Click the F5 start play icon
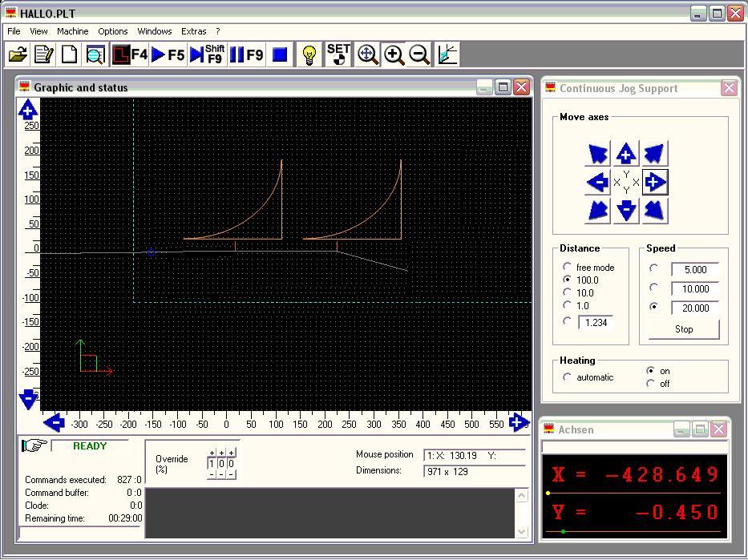 coord(168,54)
